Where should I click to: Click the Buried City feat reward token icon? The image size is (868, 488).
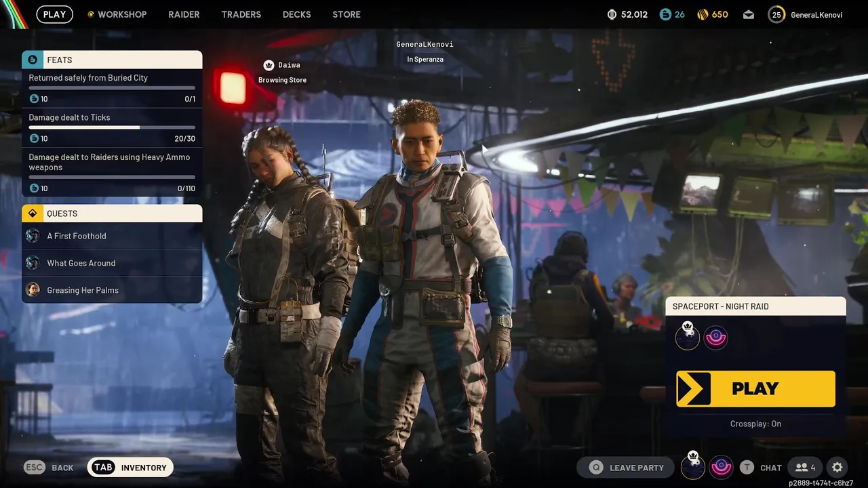(34, 99)
